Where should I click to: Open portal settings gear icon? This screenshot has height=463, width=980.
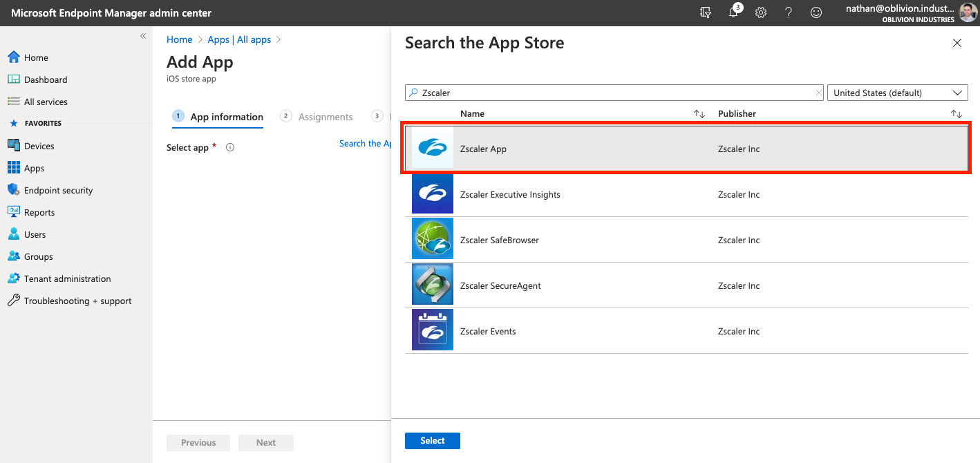coord(761,12)
